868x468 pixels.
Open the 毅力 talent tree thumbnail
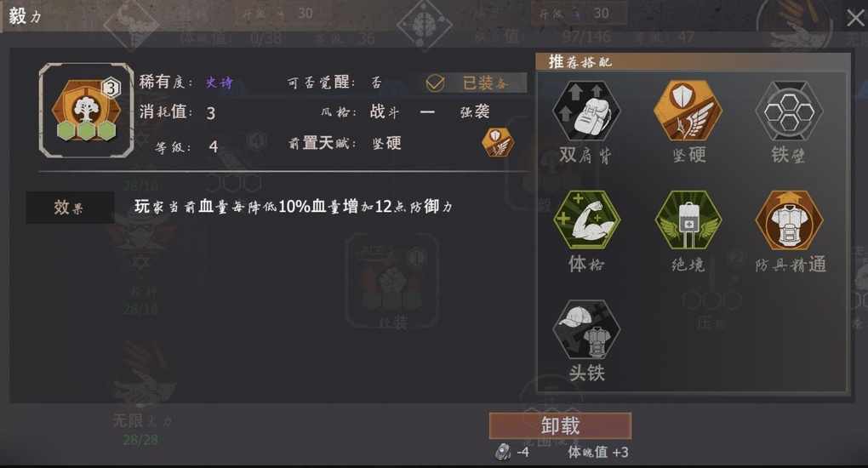tap(86, 111)
